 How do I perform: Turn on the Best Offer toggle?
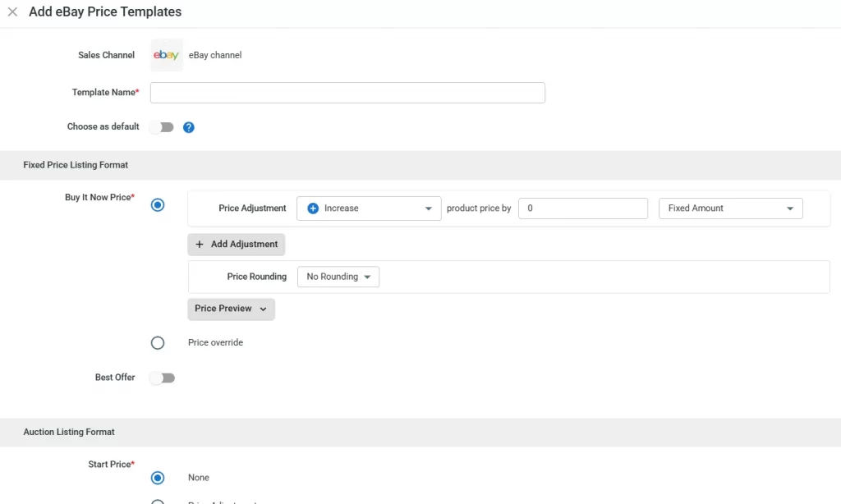pyautogui.click(x=162, y=378)
